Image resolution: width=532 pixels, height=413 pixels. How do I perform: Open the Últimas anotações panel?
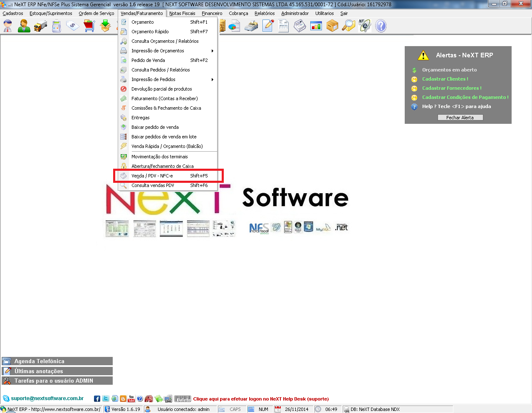click(57, 371)
